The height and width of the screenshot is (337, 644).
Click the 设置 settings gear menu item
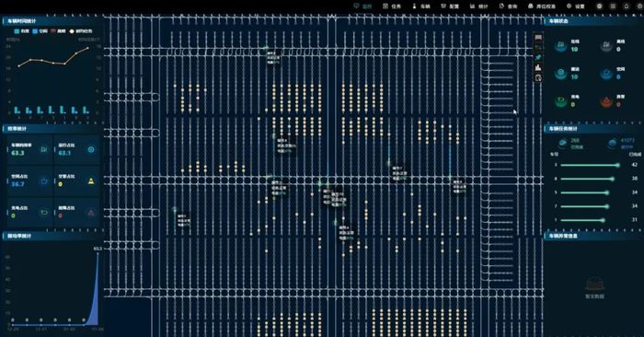click(x=575, y=6)
